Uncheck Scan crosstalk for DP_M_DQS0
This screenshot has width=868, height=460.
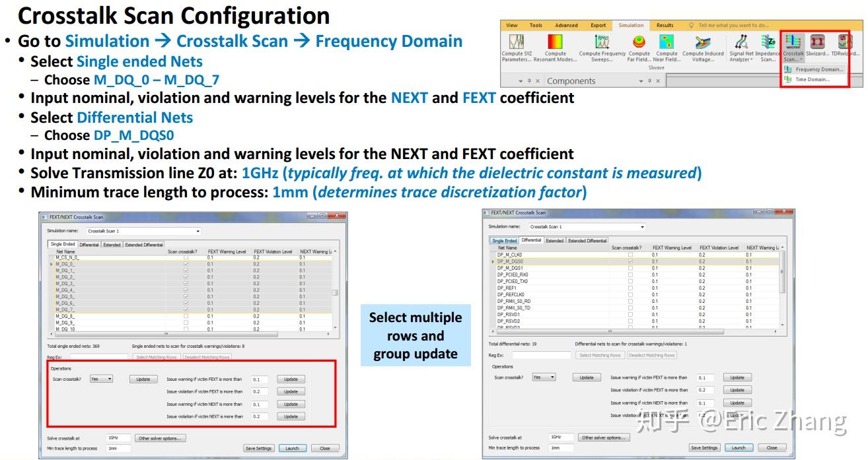630,261
